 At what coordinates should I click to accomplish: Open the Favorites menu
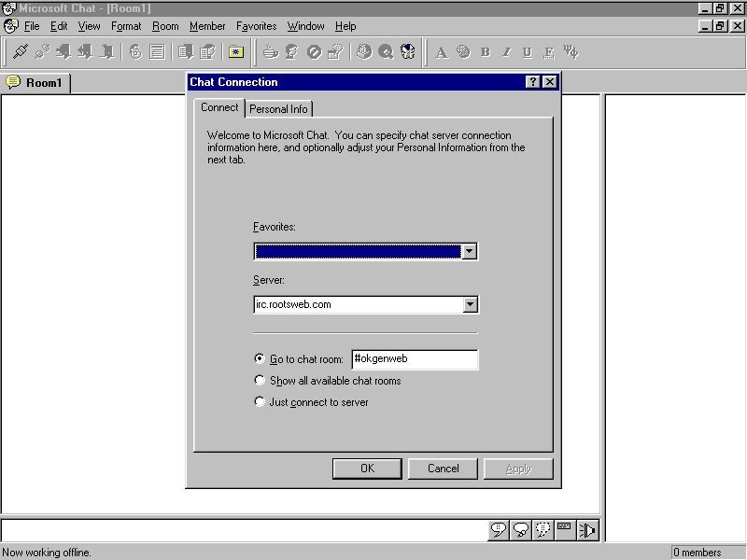click(x=256, y=26)
